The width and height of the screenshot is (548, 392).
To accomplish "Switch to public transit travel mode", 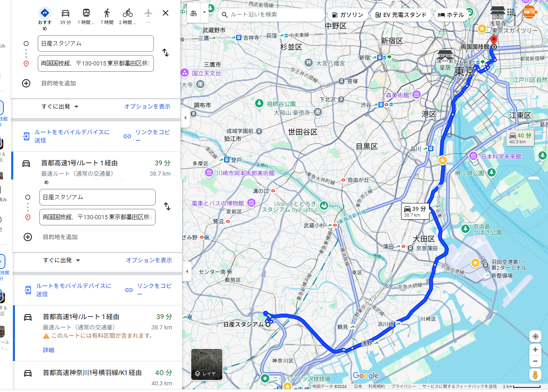I will point(86,17).
